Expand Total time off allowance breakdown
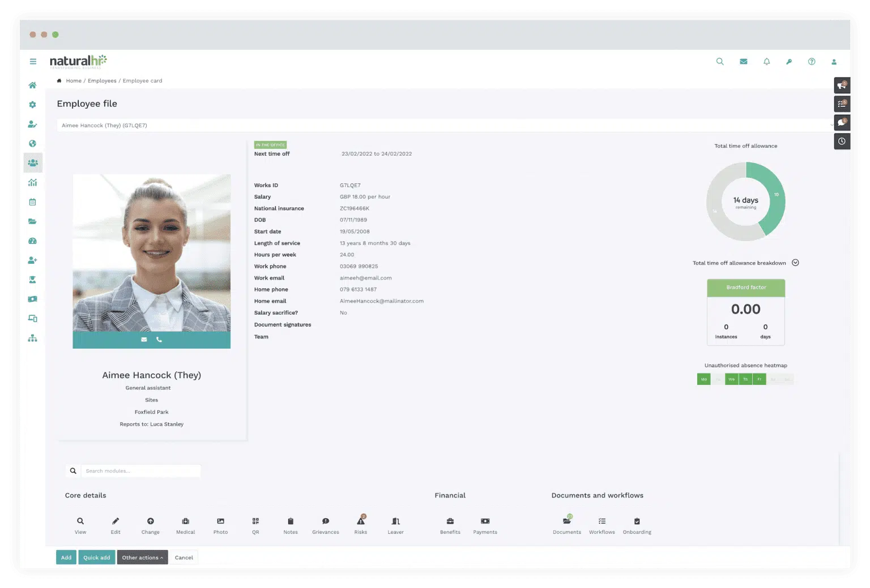Screen dimensions: 870x588 point(795,263)
